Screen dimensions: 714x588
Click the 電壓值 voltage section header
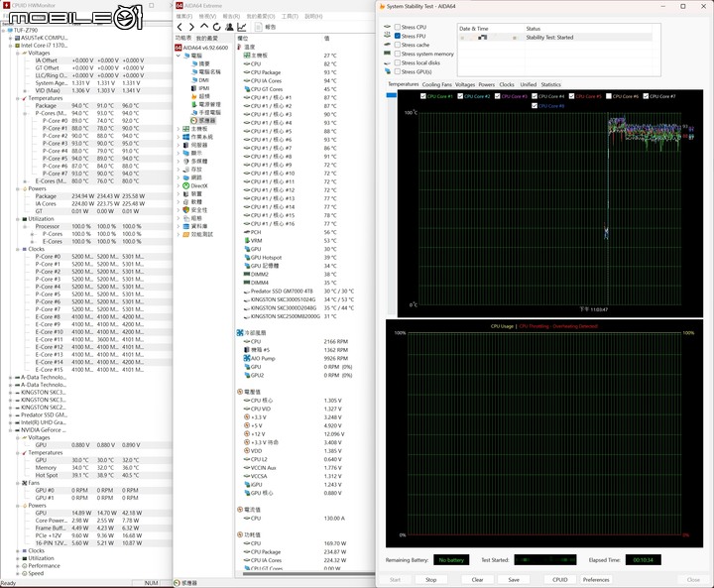click(x=249, y=392)
